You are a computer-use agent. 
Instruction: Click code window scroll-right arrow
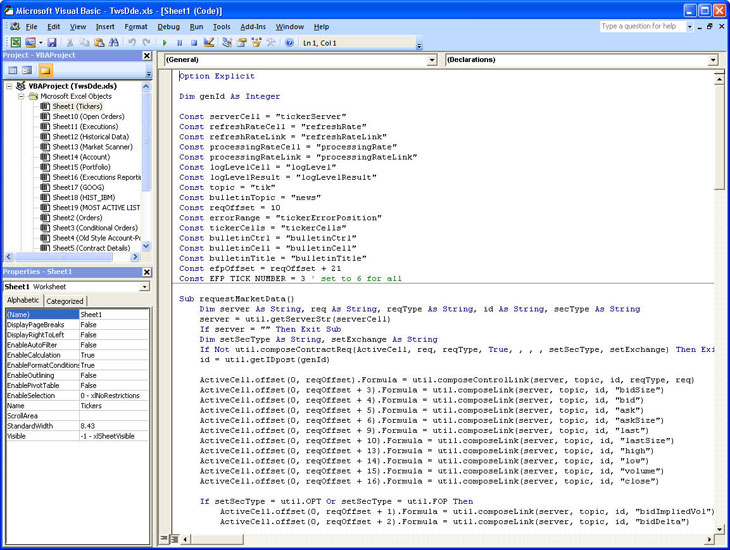point(710,539)
